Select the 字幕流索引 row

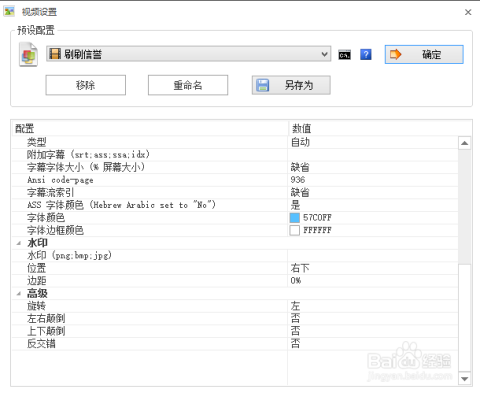pos(235,193)
